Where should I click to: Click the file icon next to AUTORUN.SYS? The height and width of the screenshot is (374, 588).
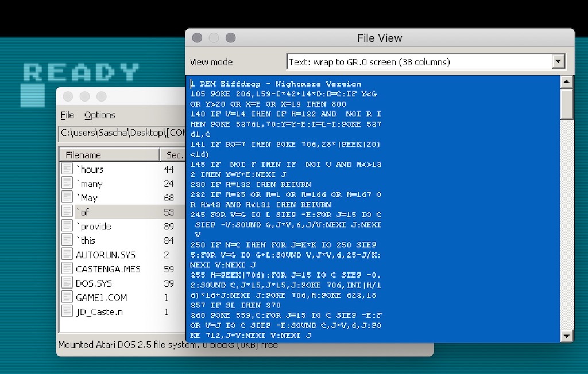(67, 254)
